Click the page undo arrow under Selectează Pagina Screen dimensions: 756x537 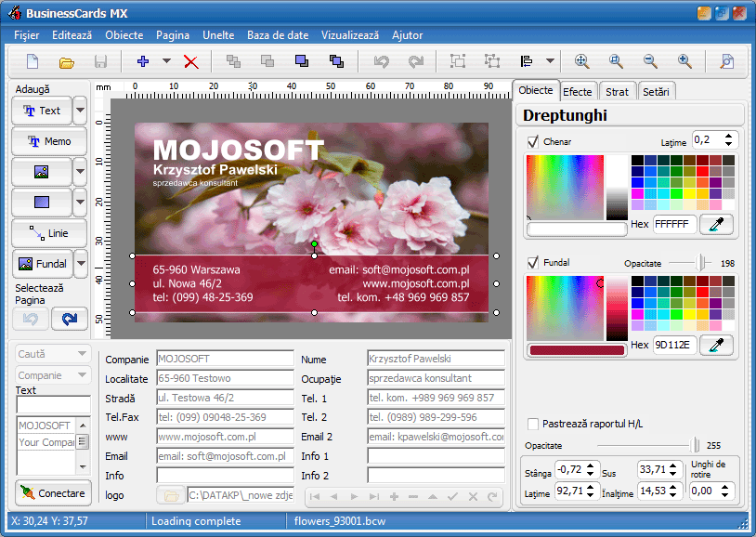(x=31, y=319)
